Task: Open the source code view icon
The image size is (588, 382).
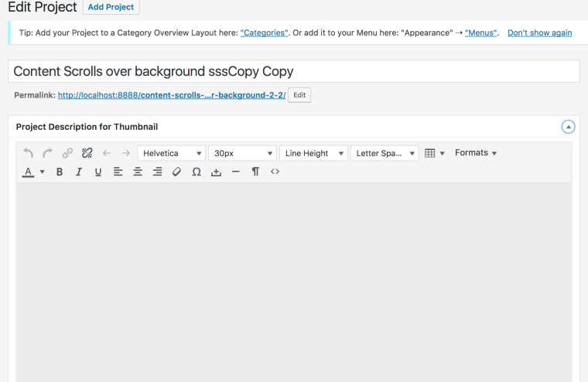Action: 275,172
